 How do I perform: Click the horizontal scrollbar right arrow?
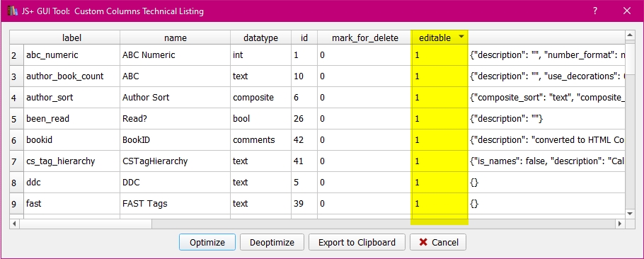(620, 224)
